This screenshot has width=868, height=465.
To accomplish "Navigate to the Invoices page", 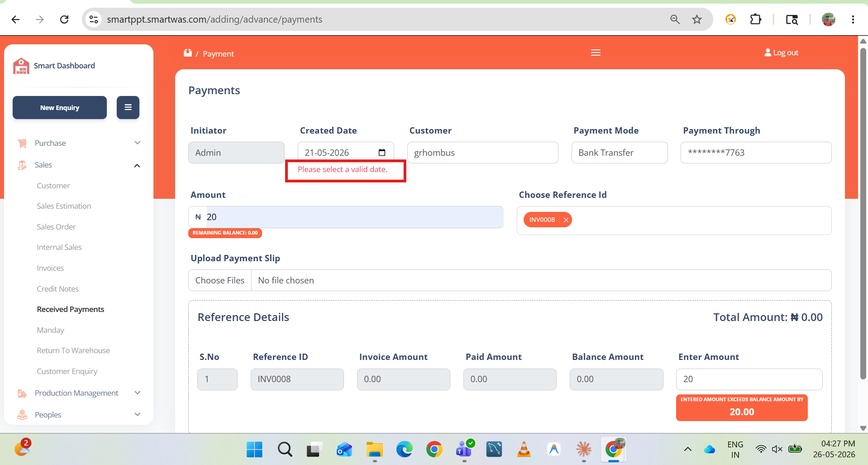I will [x=50, y=268].
